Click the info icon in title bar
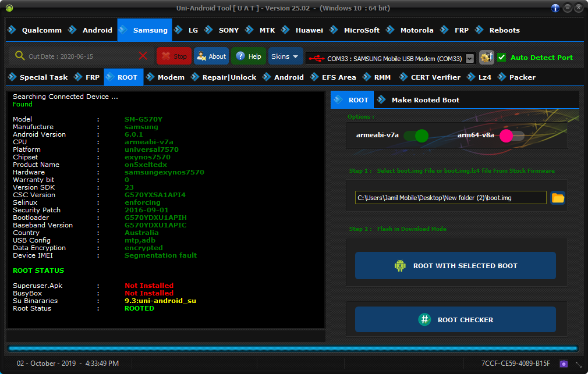The width and height of the screenshot is (588, 374). click(555, 8)
